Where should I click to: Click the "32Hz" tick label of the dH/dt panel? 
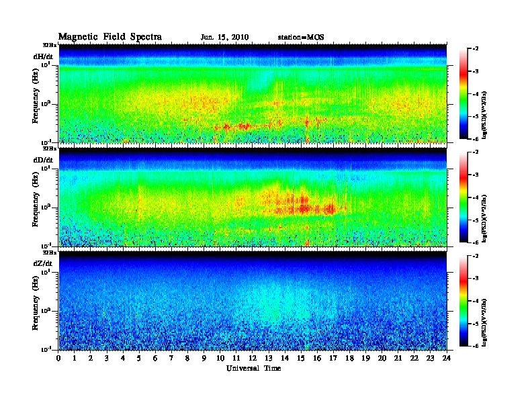click(50, 45)
